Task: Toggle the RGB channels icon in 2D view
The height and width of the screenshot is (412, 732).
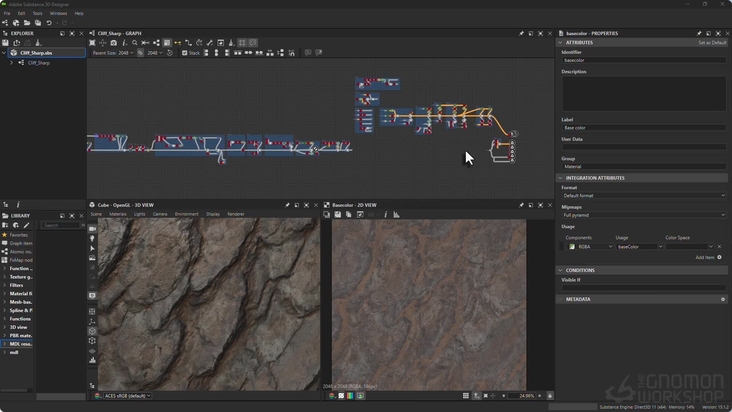Action: point(350,396)
